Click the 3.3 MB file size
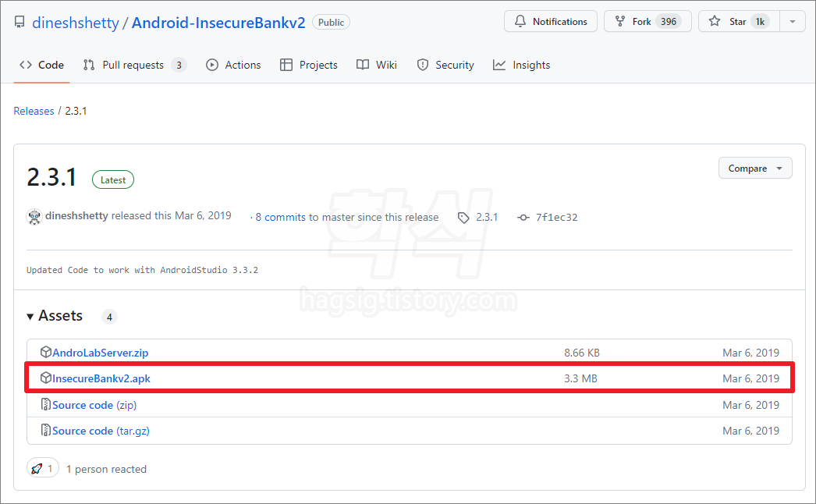The height and width of the screenshot is (504, 816). (580, 378)
